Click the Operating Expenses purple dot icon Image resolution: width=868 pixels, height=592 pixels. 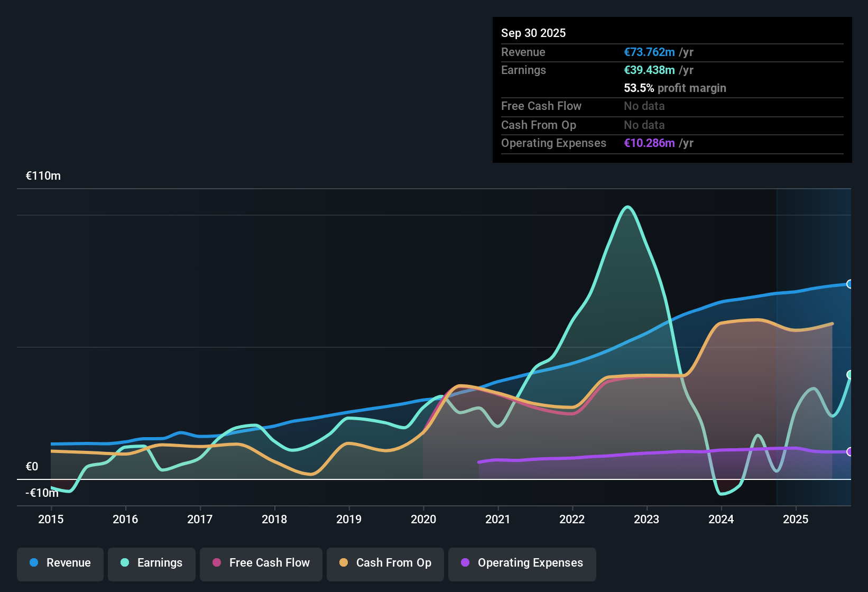coord(465,563)
